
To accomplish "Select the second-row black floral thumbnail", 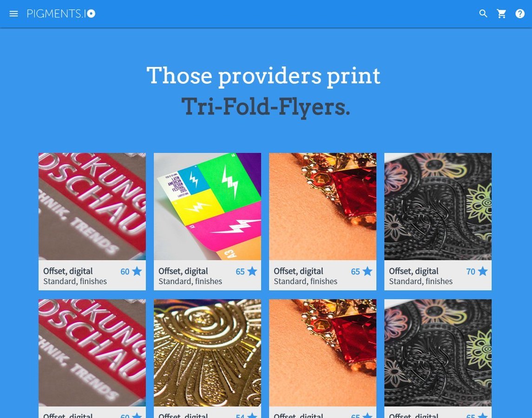I will coord(438,353).
